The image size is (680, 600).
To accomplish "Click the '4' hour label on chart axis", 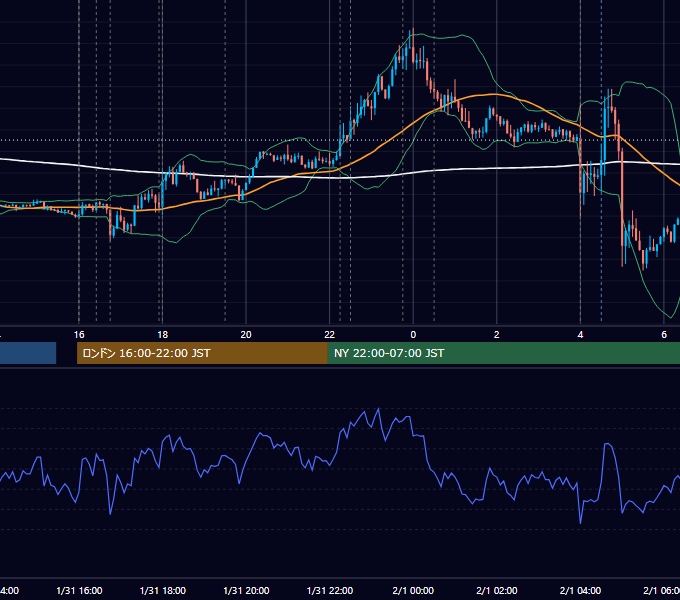I will click(x=580, y=335).
